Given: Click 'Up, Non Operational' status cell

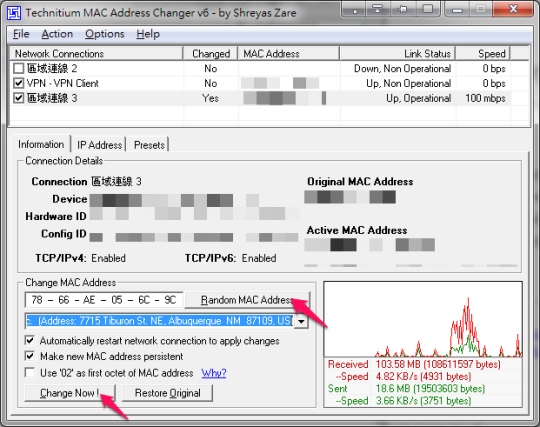Looking at the screenshot, I should point(408,83).
